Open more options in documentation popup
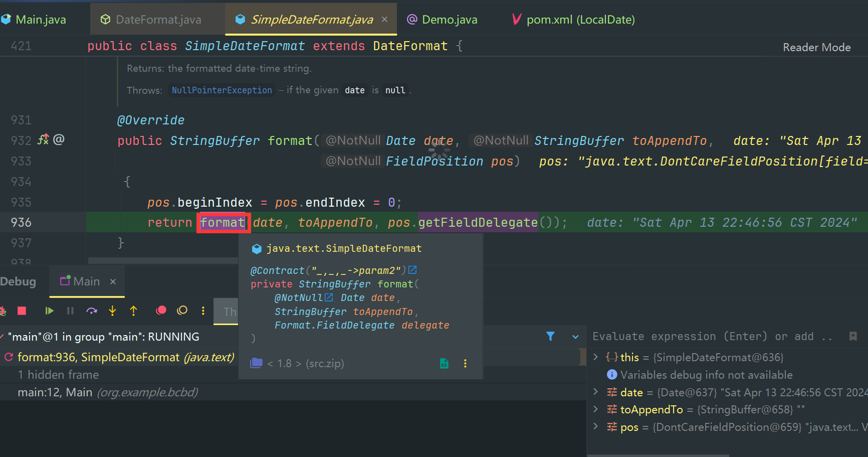 coord(465,363)
